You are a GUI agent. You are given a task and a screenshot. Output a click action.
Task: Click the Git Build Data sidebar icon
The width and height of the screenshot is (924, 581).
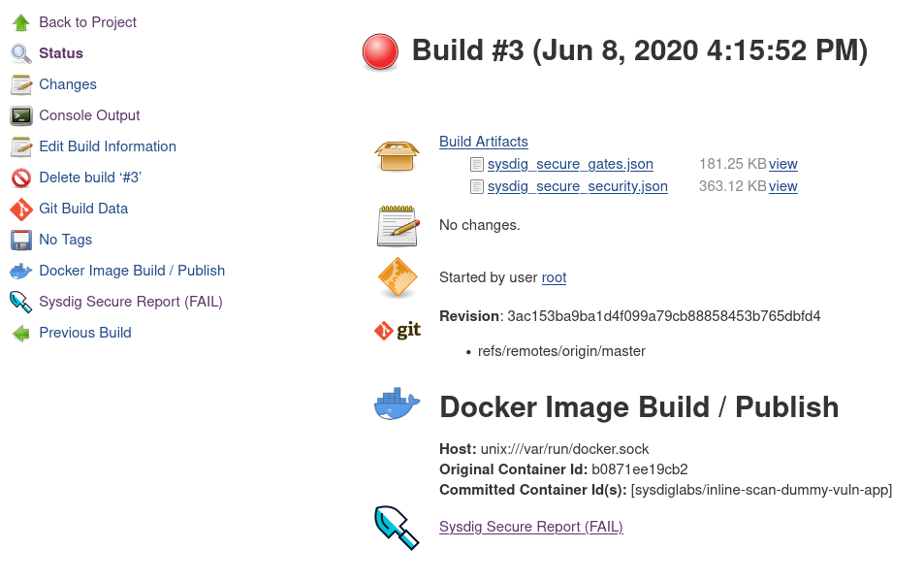tap(20, 209)
